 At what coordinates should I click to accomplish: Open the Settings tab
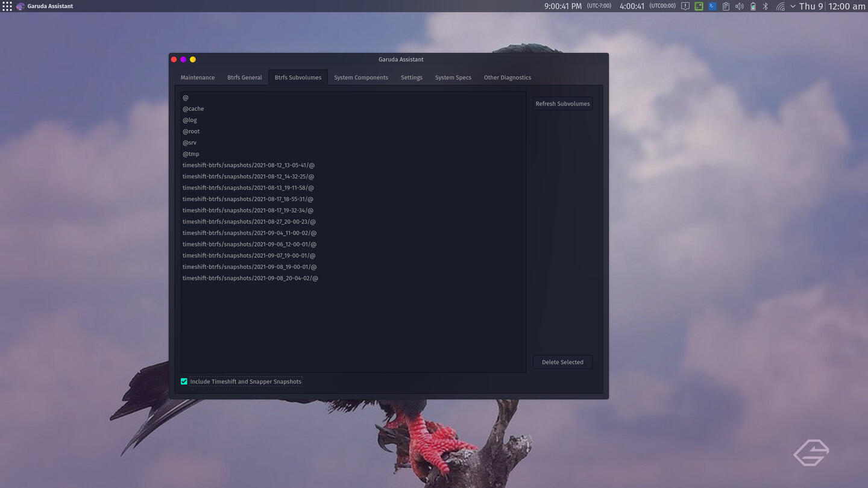click(412, 77)
